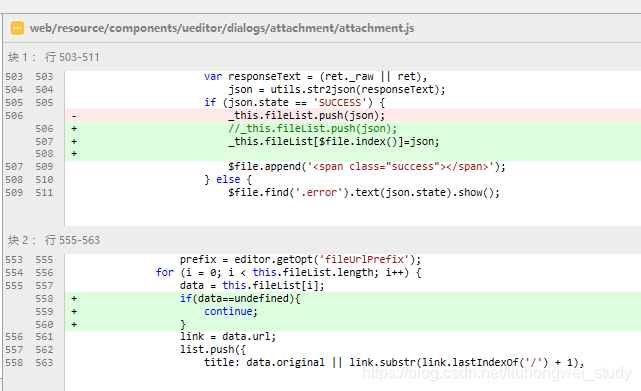Click removed line '_this.fileList.push(json);' in red
The height and width of the screenshot is (391, 641).
click(x=307, y=116)
